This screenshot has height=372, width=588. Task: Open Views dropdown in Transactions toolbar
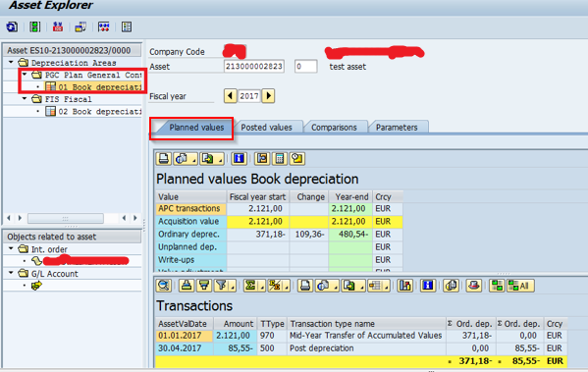(327, 286)
